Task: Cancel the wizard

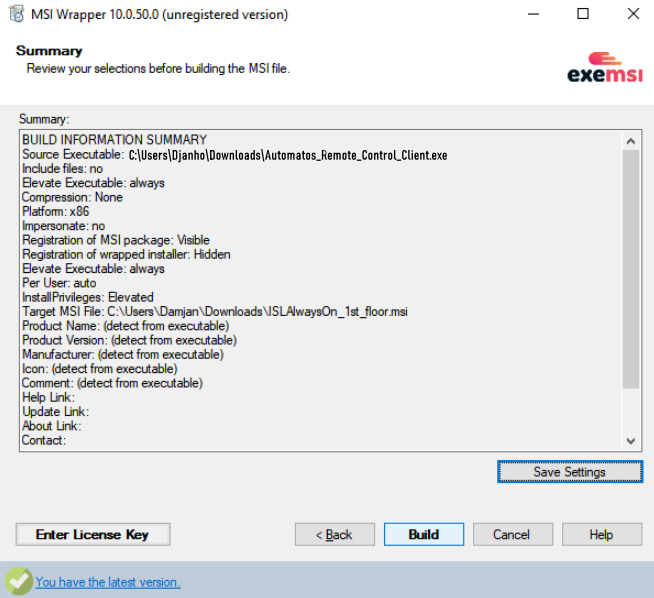Action: (513, 534)
